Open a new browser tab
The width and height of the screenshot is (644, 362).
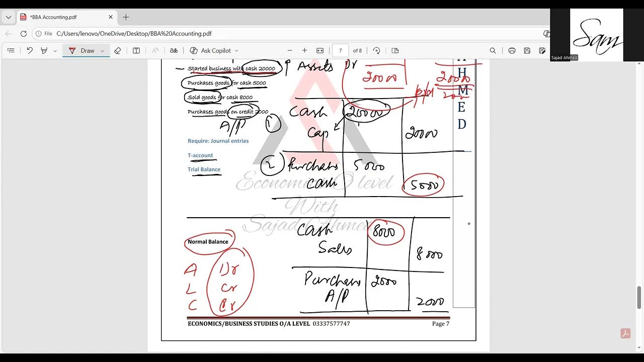(126, 17)
